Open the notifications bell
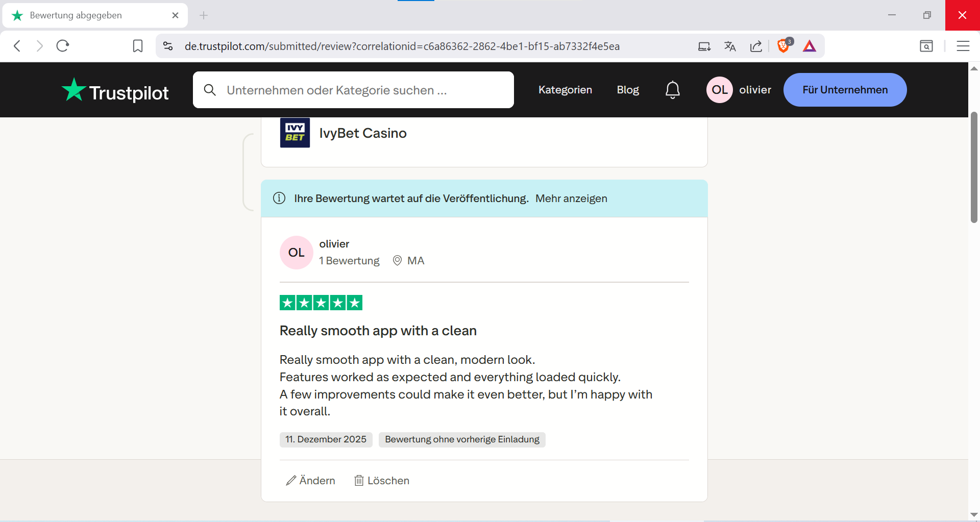Viewport: 980px width, 522px height. [673, 90]
